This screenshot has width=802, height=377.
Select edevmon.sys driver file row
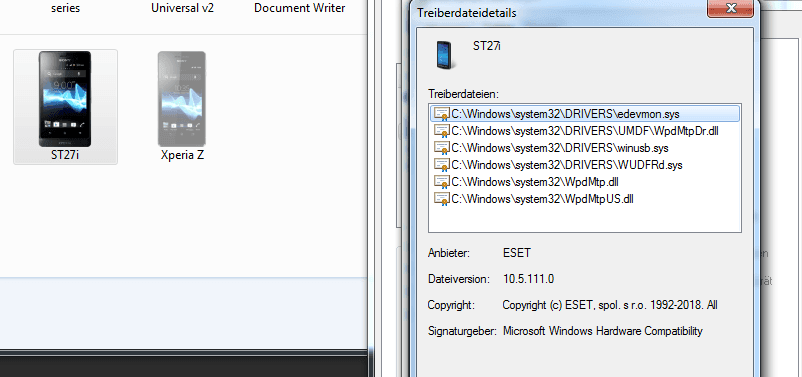pos(585,114)
